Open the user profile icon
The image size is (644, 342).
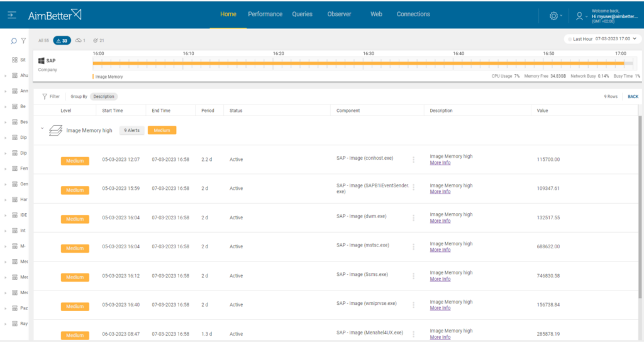[x=579, y=16]
